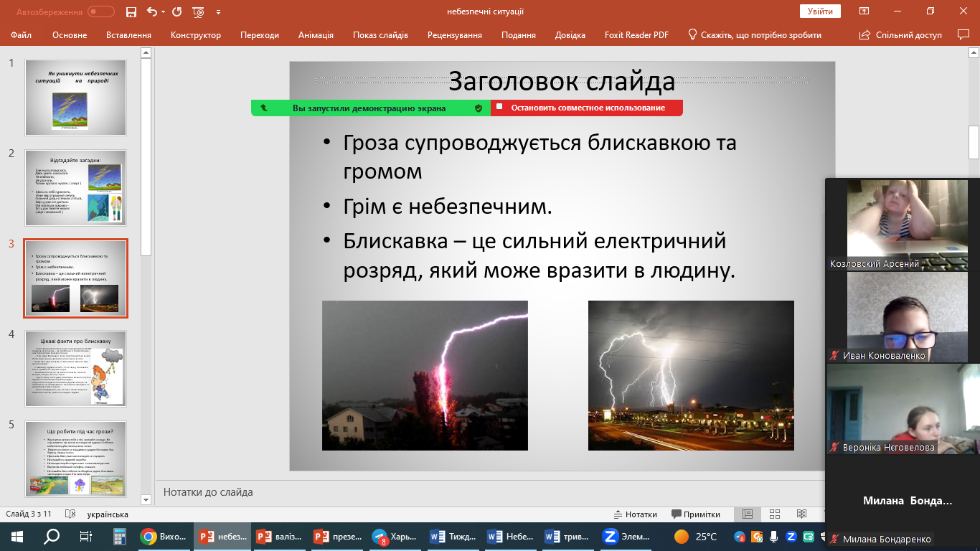Open the undo history dropdown arrow
The height and width of the screenshot is (551, 980).
163,12
